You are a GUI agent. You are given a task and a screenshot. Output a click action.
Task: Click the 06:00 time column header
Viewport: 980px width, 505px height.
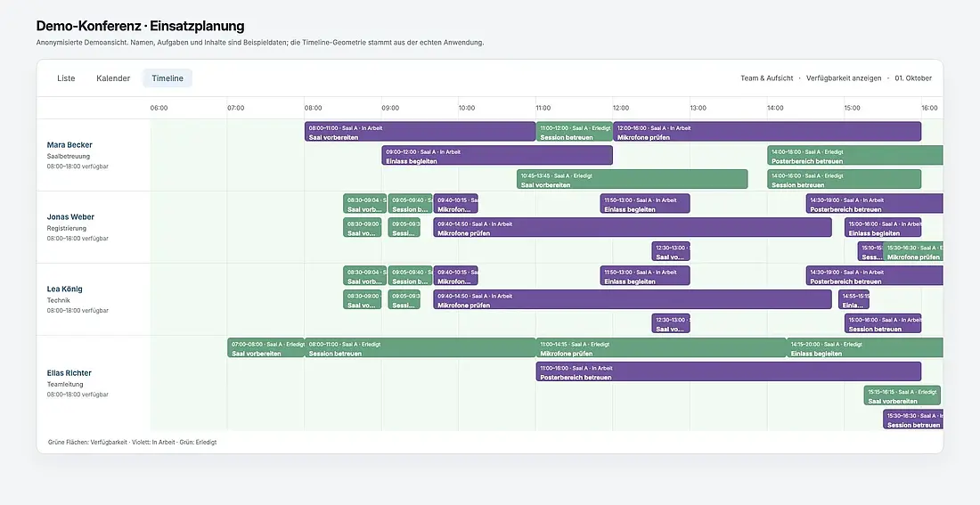point(159,108)
